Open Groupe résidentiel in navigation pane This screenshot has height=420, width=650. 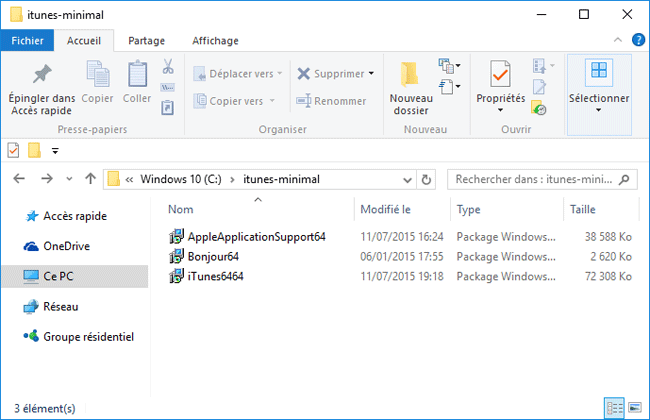(88, 337)
